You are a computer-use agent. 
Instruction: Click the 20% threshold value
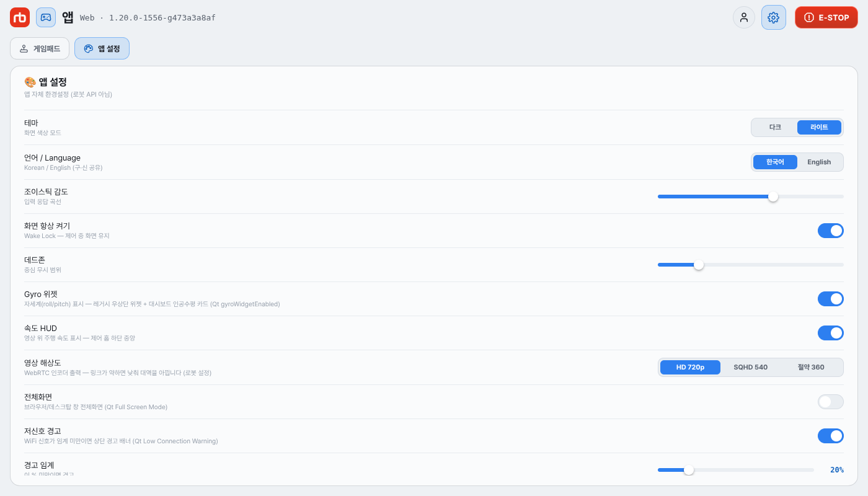[837, 470]
